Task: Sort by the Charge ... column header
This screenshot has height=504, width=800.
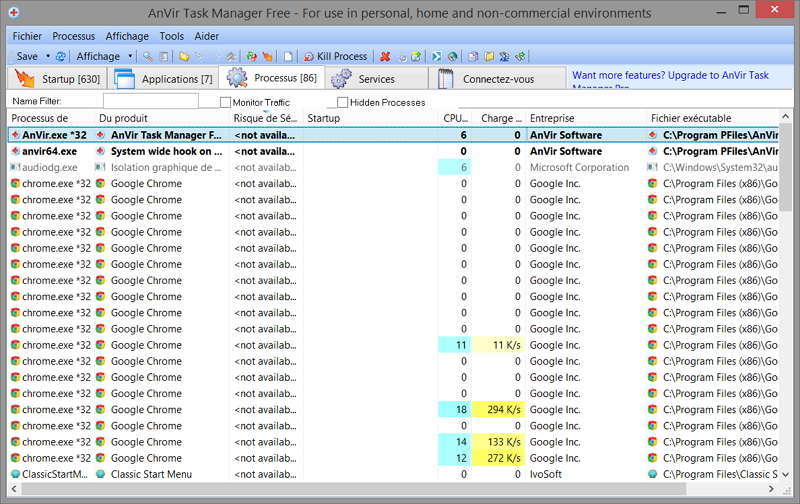Action: pos(500,118)
